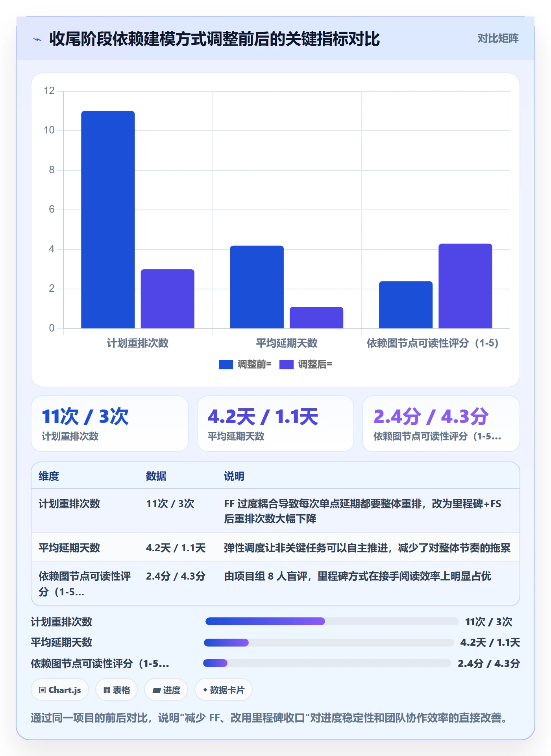Click the Chart.js tag chip
Viewport: 551px width, 756px height.
pos(60,690)
